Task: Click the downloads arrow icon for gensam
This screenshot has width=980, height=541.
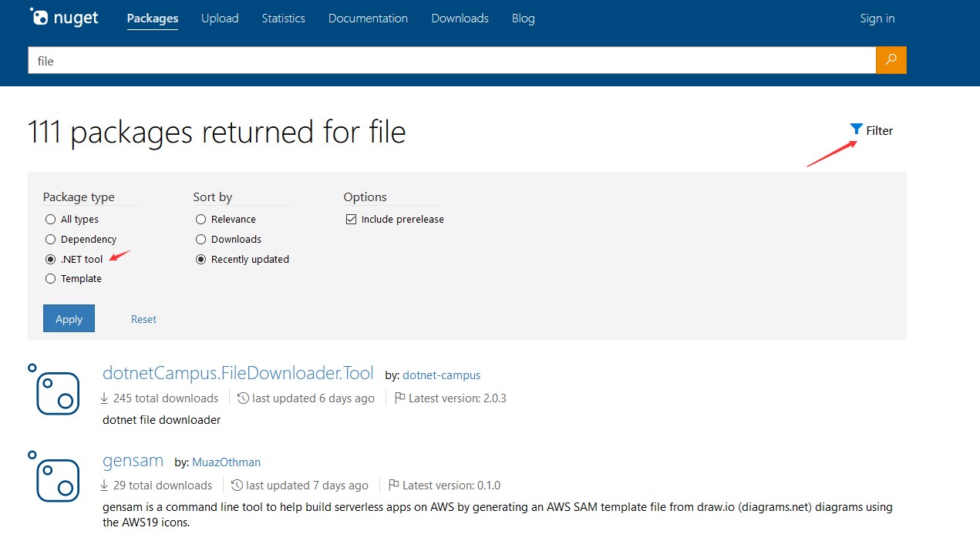Action: [106, 485]
